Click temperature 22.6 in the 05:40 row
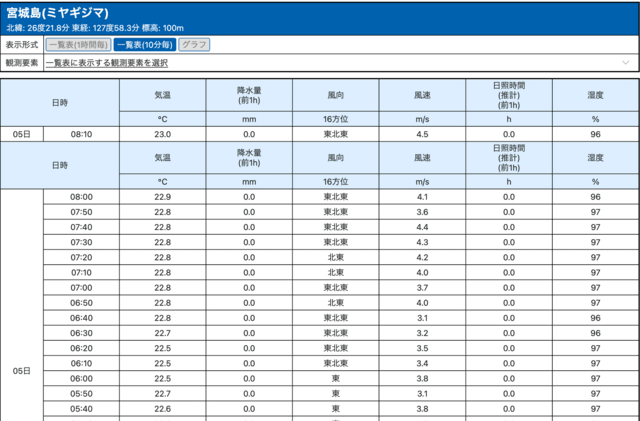Screen dimensions: 640x421 point(162,408)
